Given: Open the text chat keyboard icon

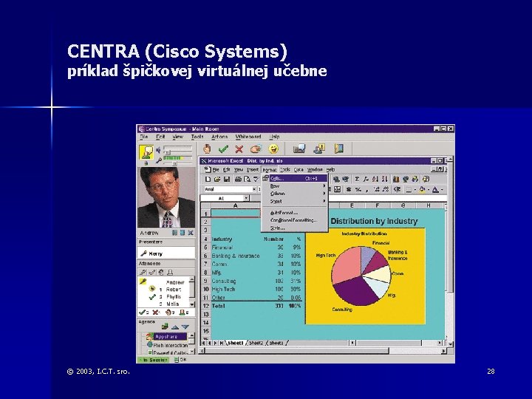Looking at the screenshot, I should coord(299,149).
